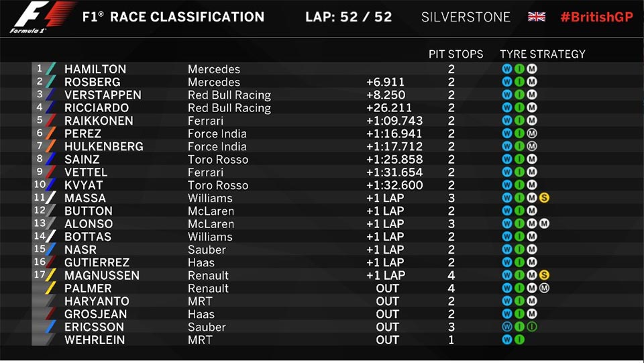Select the HAMILTON row in classification
The height and width of the screenshot is (363, 644).
[322, 69]
